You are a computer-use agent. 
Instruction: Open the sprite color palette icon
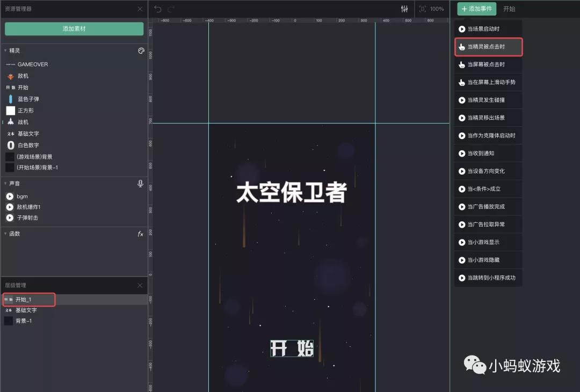(x=141, y=50)
